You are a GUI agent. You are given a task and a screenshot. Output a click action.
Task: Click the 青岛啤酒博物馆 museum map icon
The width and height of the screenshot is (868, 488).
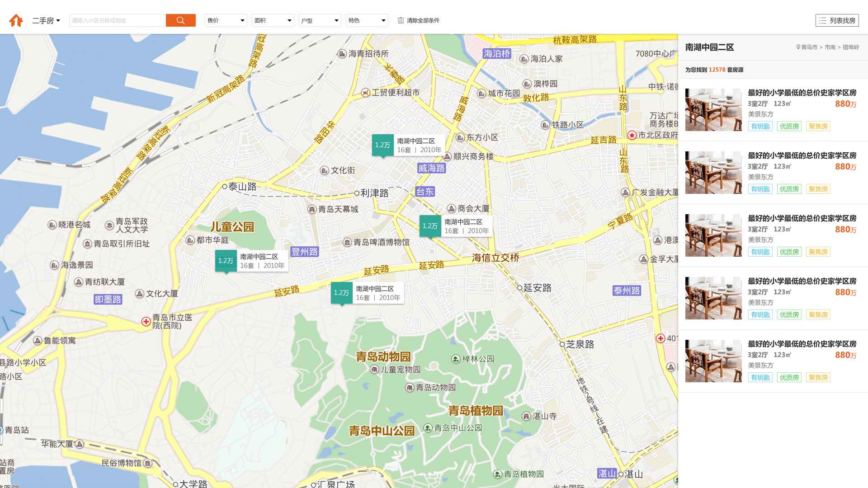347,243
